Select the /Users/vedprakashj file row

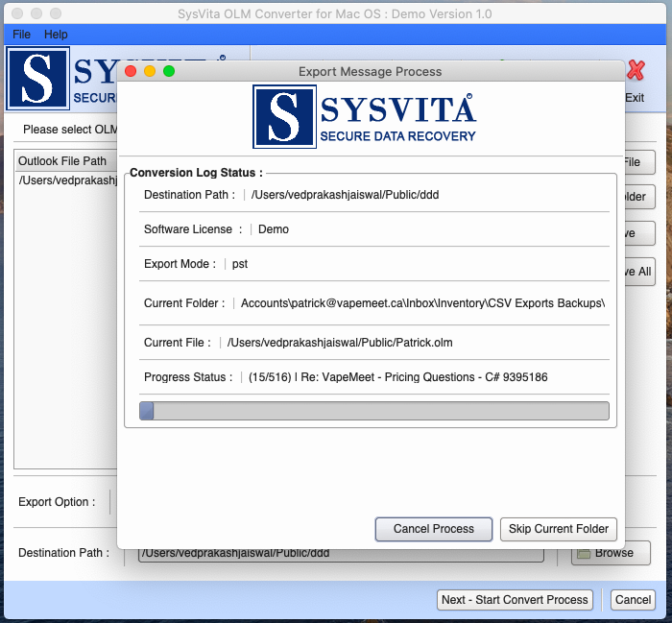[66, 180]
